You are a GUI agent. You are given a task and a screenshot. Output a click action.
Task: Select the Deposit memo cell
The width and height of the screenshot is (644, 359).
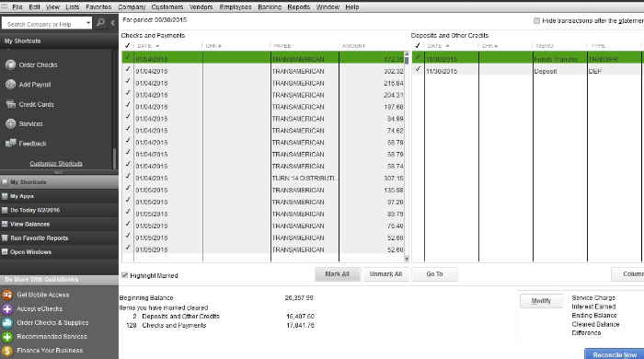[559, 71]
